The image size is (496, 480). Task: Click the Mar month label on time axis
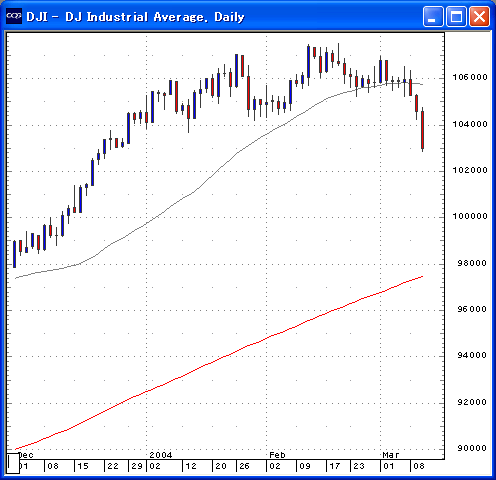point(391,455)
